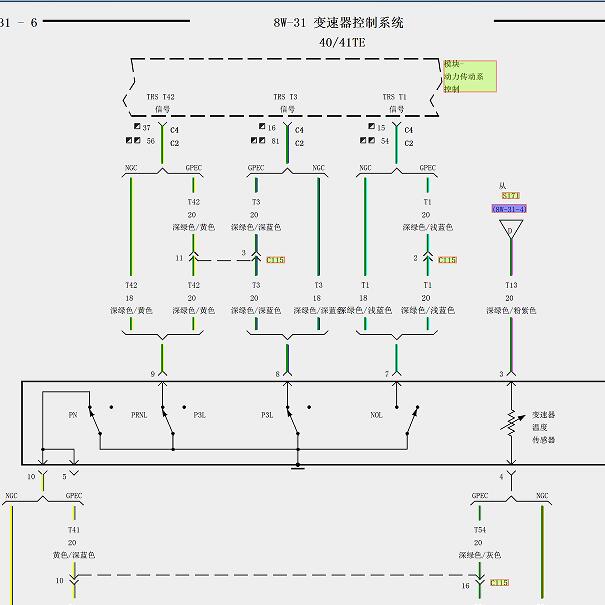Click the T54 circuit label
605x605 pixels.
480,530
